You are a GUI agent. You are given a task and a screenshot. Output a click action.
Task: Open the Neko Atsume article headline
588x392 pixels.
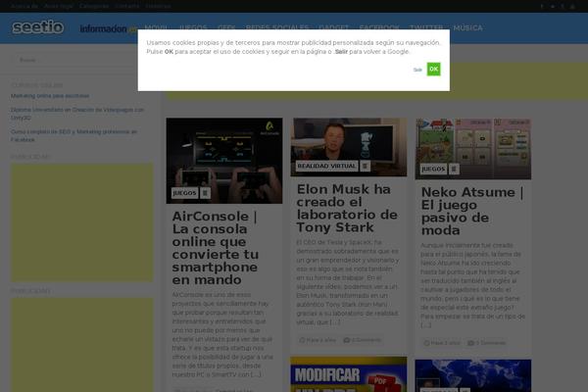pyautogui.click(x=472, y=212)
